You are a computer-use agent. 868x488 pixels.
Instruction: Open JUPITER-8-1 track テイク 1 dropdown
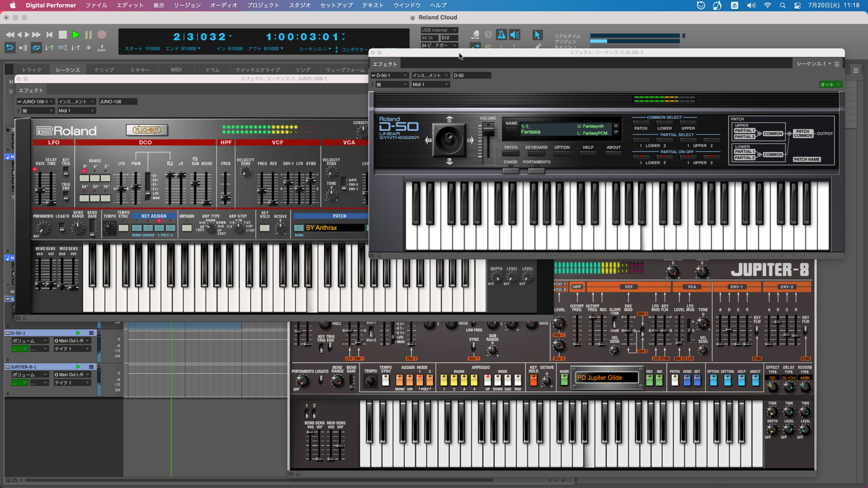[x=72, y=383]
